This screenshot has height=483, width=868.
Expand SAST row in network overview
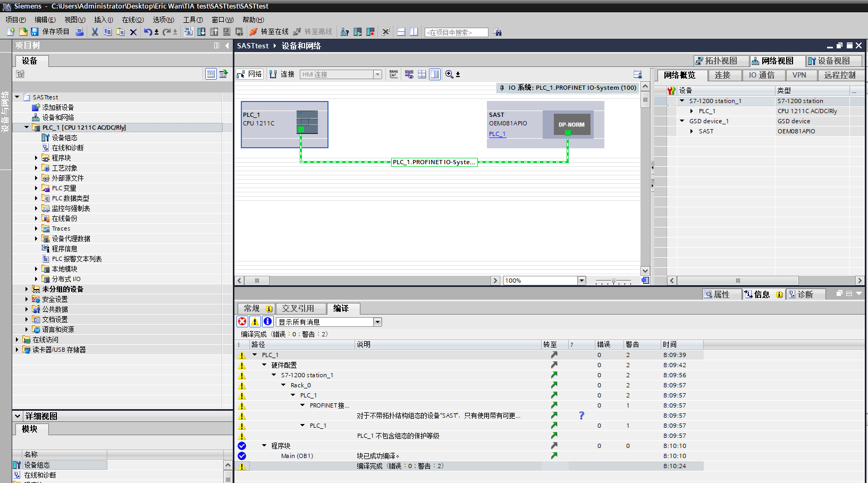click(x=692, y=131)
